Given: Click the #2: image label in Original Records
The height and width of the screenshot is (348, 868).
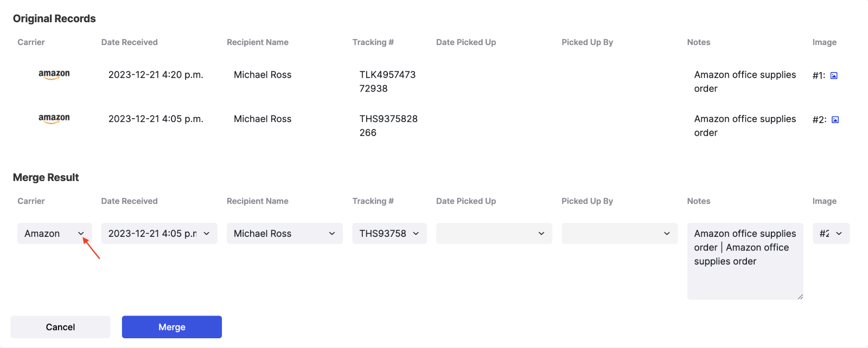Looking at the screenshot, I should (819, 120).
